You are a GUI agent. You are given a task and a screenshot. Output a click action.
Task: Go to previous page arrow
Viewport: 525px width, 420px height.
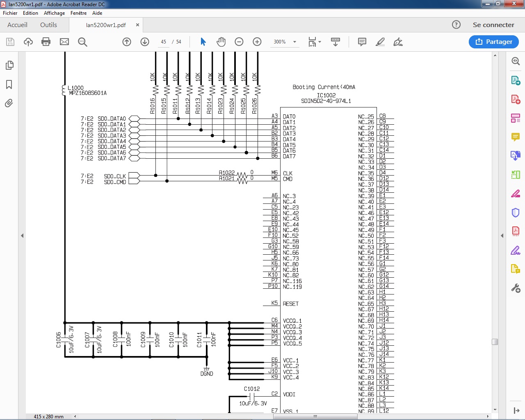tap(127, 42)
